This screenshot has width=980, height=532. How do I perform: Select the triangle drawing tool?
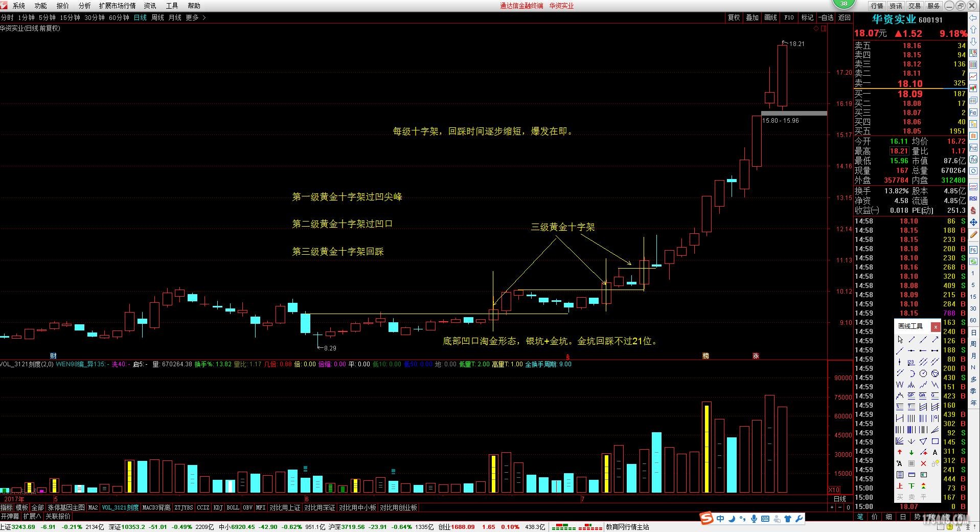(x=923, y=441)
